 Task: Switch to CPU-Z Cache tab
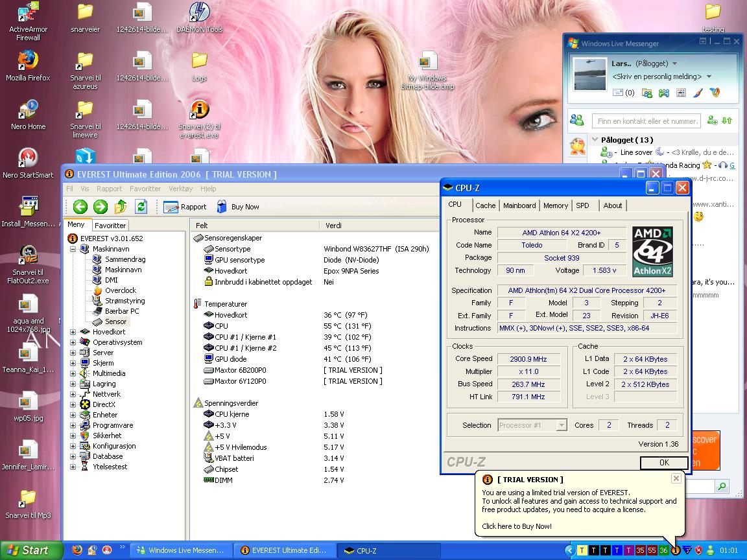(485, 205)
